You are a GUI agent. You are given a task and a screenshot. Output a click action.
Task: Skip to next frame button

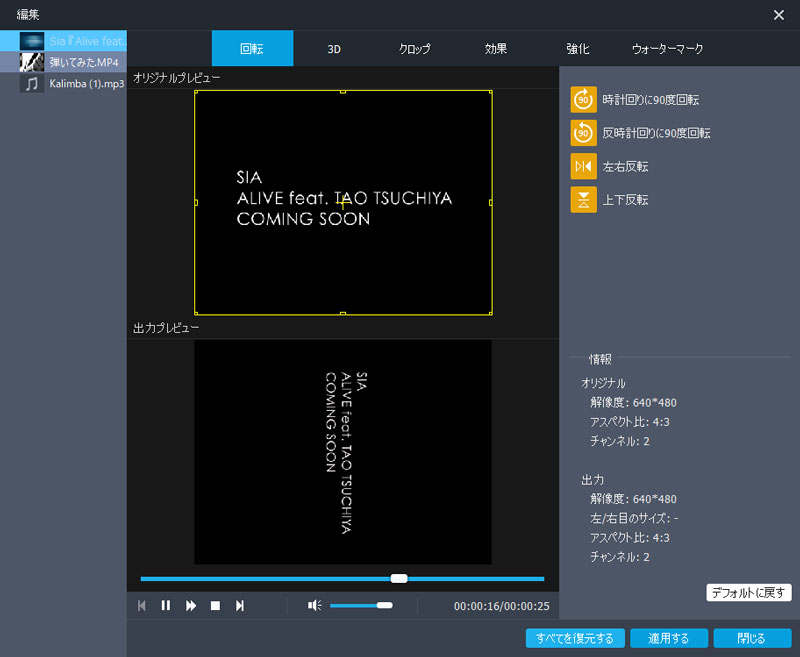coord(240,605)
